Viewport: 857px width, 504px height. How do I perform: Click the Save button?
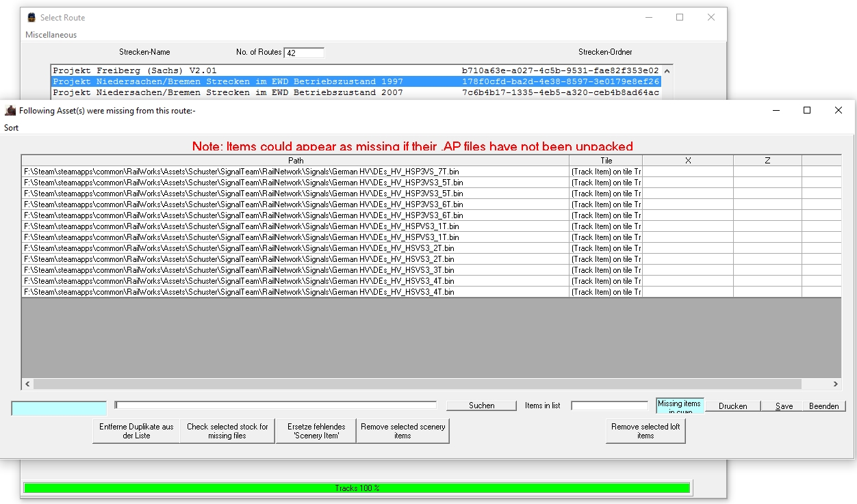[x=784, y=406]
